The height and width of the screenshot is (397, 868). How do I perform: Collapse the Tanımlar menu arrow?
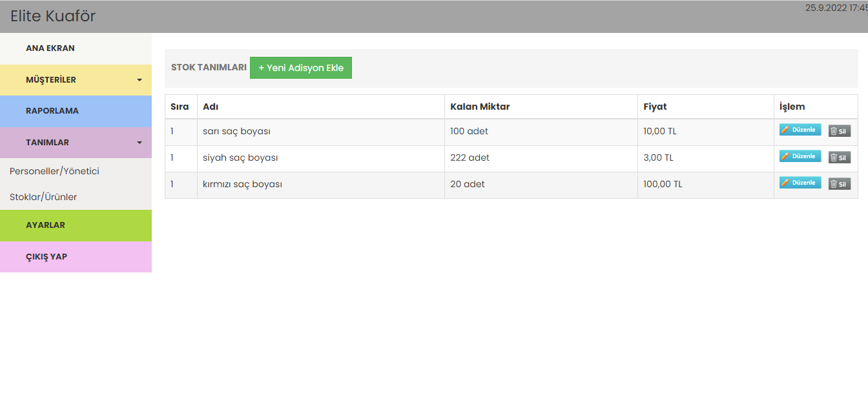[139, 143]
